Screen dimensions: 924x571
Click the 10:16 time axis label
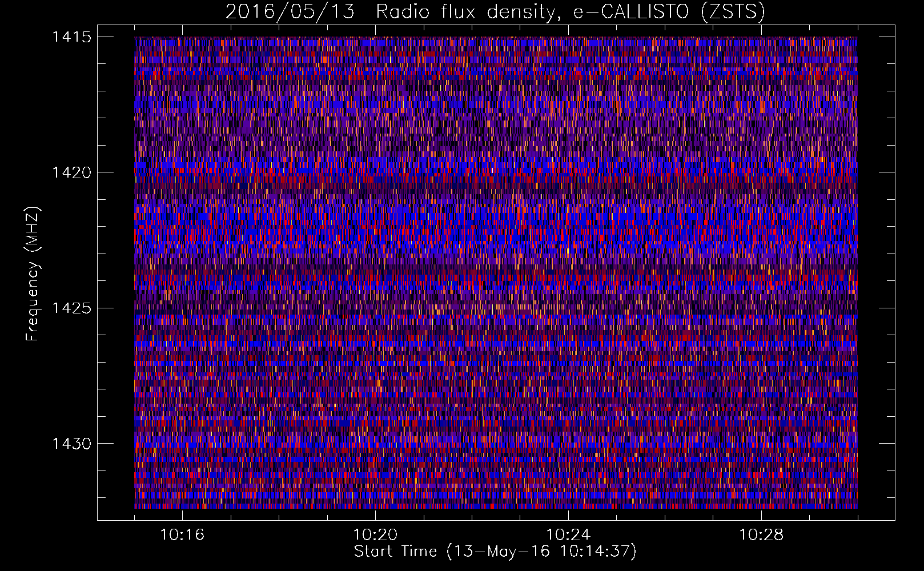pyautogui.click(x=182, y=535)
